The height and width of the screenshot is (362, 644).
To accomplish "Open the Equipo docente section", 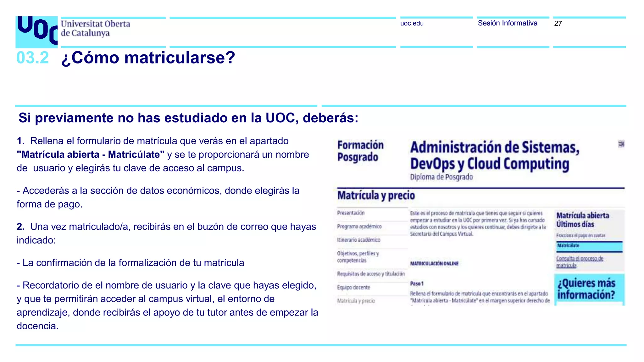I will tap(353, 287).
